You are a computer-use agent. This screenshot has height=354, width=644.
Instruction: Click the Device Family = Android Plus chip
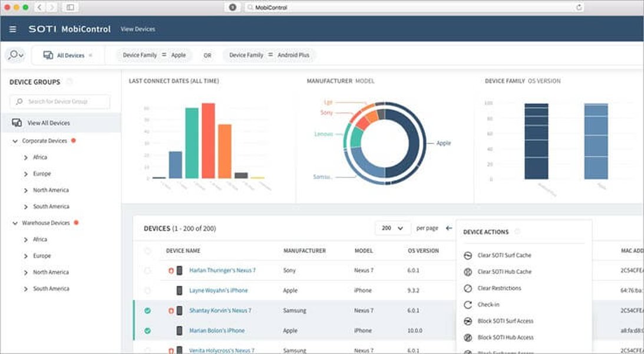tap(269, 55)
